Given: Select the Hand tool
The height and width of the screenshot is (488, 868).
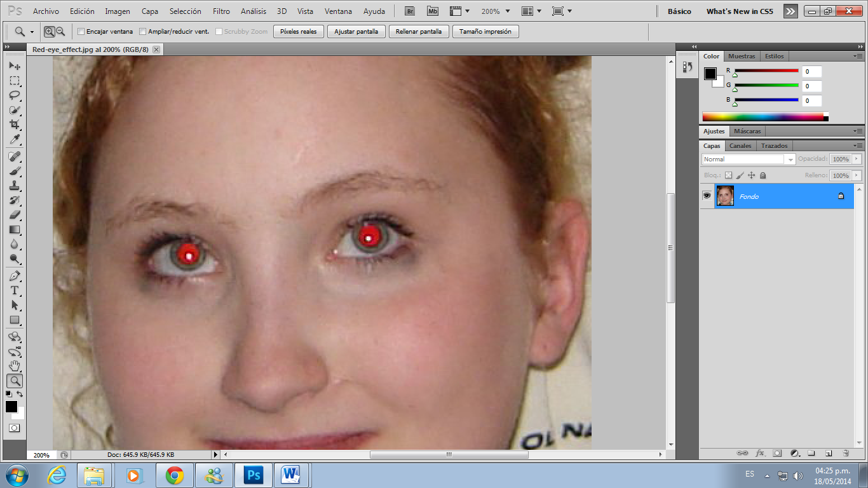Looking at the screenshot, I should (x=15, y=366).
